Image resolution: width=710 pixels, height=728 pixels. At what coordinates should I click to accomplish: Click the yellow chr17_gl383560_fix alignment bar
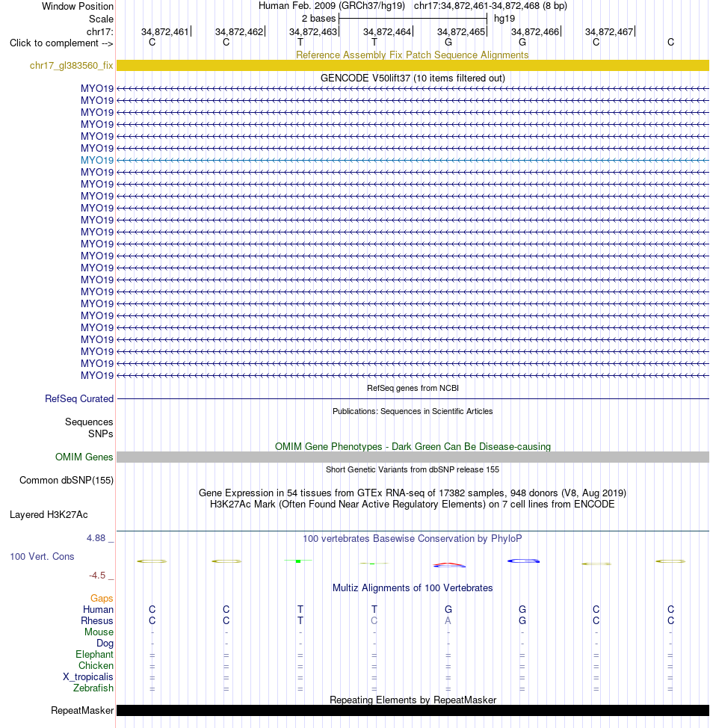pyautogui.click(x=413, y=66)
